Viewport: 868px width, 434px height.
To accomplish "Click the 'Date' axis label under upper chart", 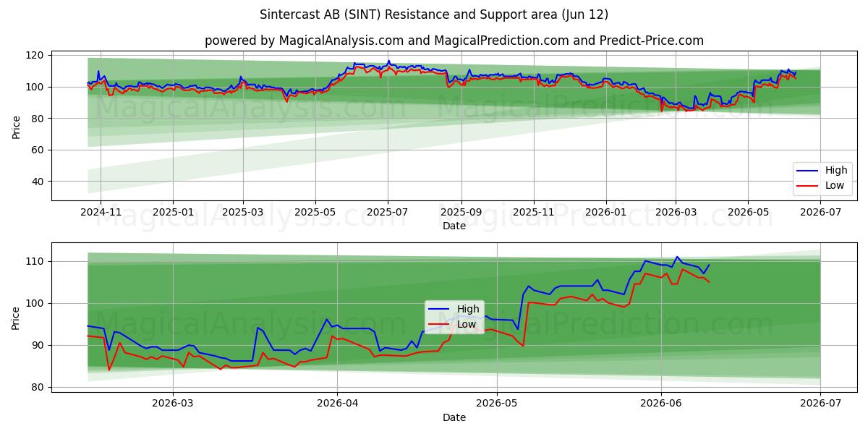I will pos(454,226).
